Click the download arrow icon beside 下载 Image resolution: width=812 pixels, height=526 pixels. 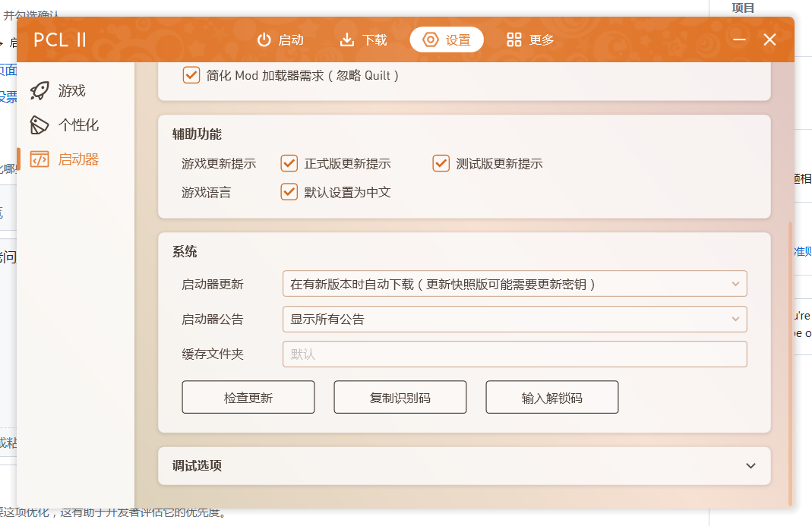pyautogui.click(x=346, y=39)
